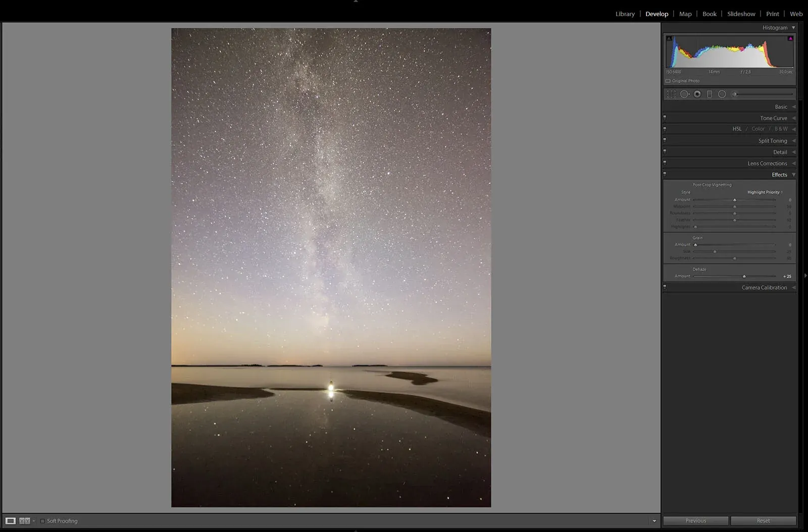This screenshot has height=532, width=808.
Task: Switch to the Library module
Action: (x=625, y=14)
